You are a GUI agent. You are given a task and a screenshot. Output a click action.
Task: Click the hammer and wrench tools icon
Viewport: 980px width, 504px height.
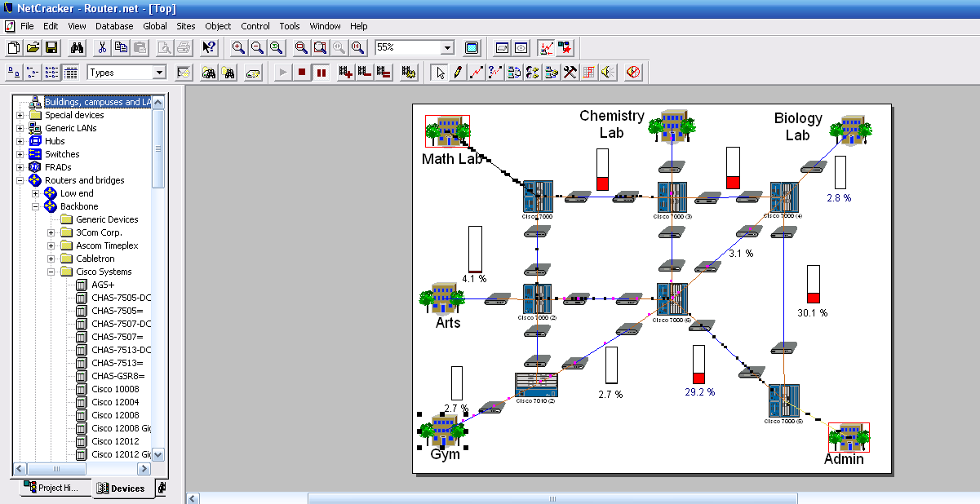pyautogui.click(x=570, y=73)
